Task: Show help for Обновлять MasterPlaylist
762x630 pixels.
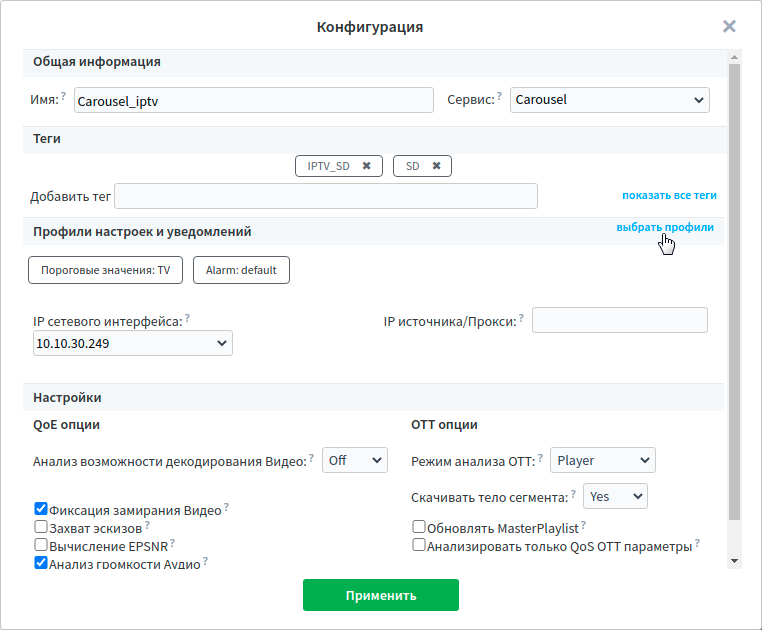Action: (x=584, y=525)
